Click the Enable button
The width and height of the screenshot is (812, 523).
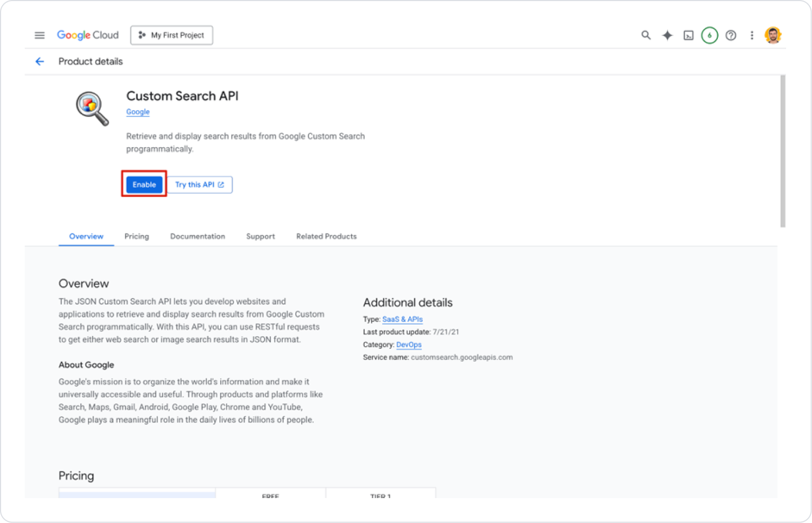point(144,185)
